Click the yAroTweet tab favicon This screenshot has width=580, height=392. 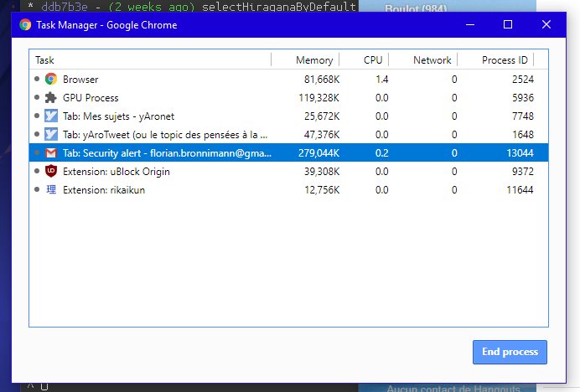50,135
